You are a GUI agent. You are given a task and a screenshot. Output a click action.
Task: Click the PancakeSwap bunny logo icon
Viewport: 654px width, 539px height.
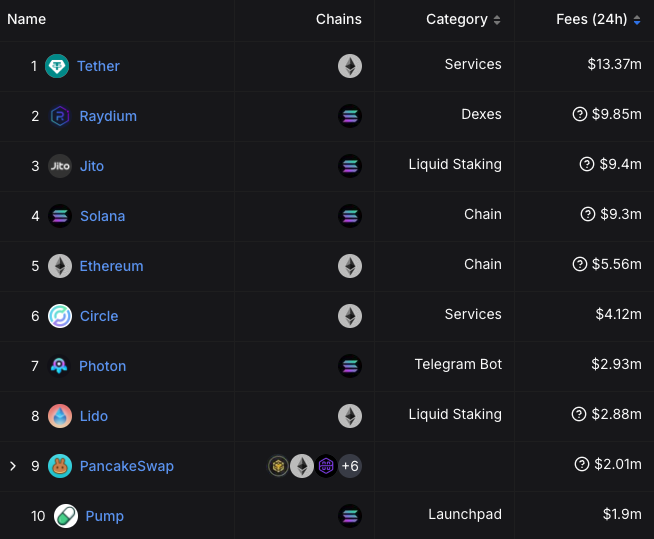pos(60,466)
